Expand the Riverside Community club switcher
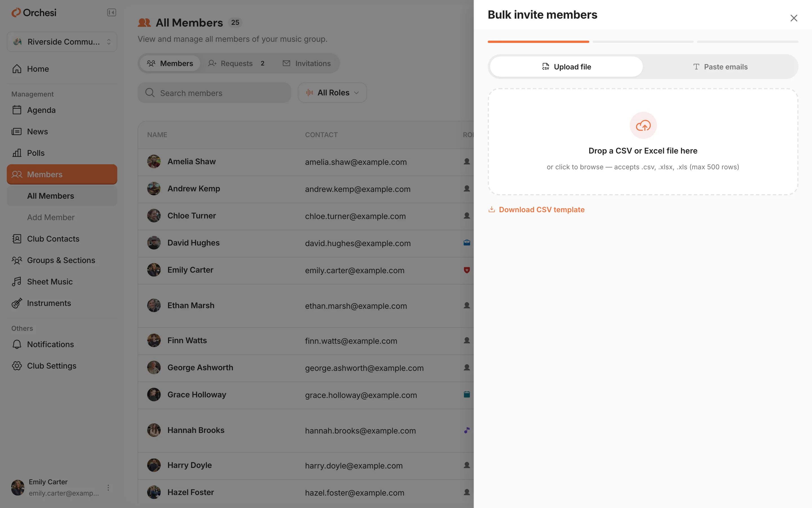Viewport: 812px width, 508px height. tap(62, 42)
